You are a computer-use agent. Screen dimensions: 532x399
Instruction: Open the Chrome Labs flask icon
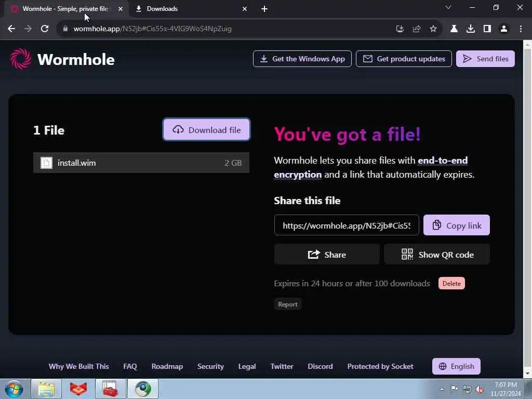(454, 29)
